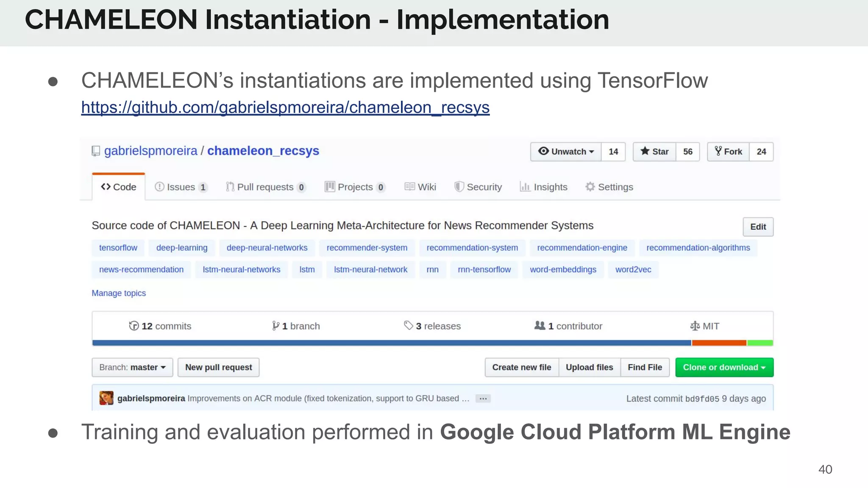Click the New pull request button
Viewport: 868px width, 488px height.
[219, 367]
